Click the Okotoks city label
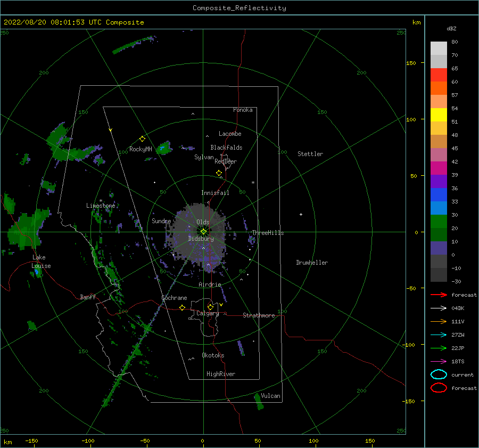The width and height of the screenshot is (479, 448). tap(213, 355)
